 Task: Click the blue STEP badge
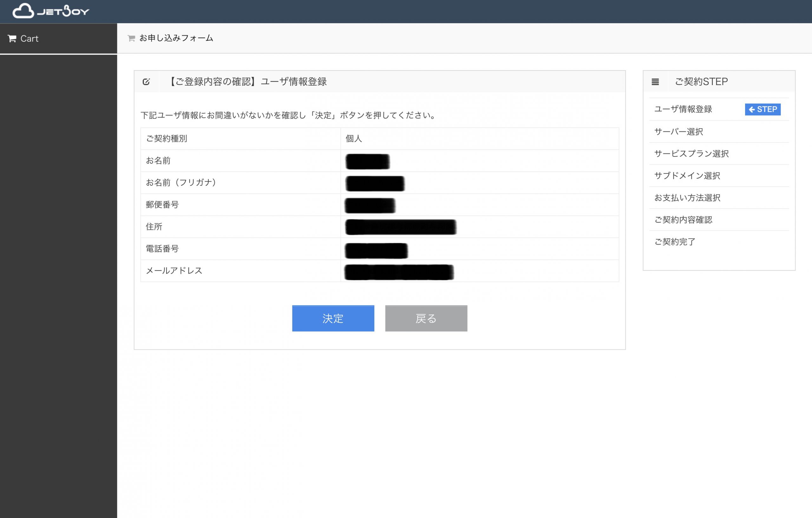pyautogui.click(x=763, y=109)
